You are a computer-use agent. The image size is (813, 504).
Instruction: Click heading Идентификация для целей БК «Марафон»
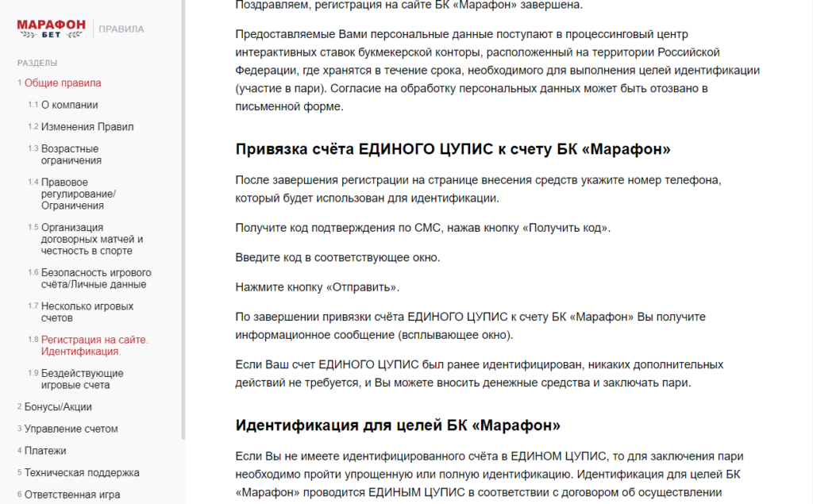click(x=398, y=425)
